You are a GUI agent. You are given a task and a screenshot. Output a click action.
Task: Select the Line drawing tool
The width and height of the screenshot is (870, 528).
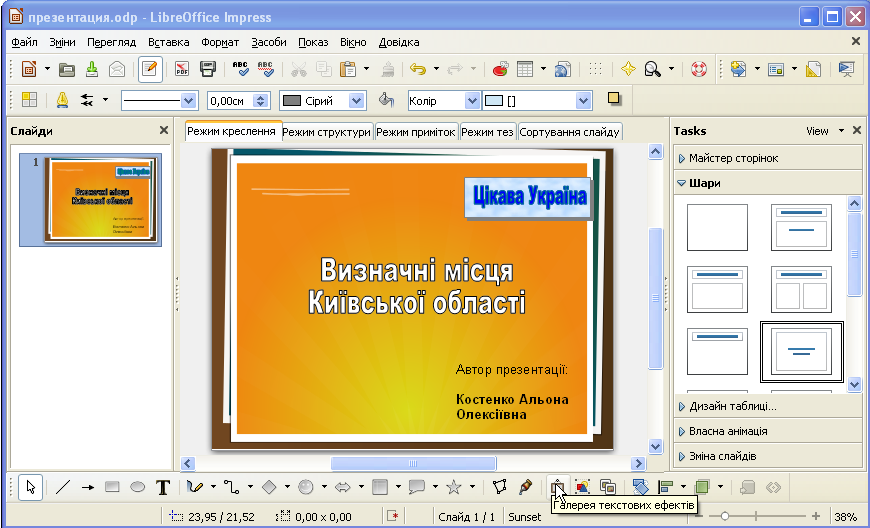[63, 487]
